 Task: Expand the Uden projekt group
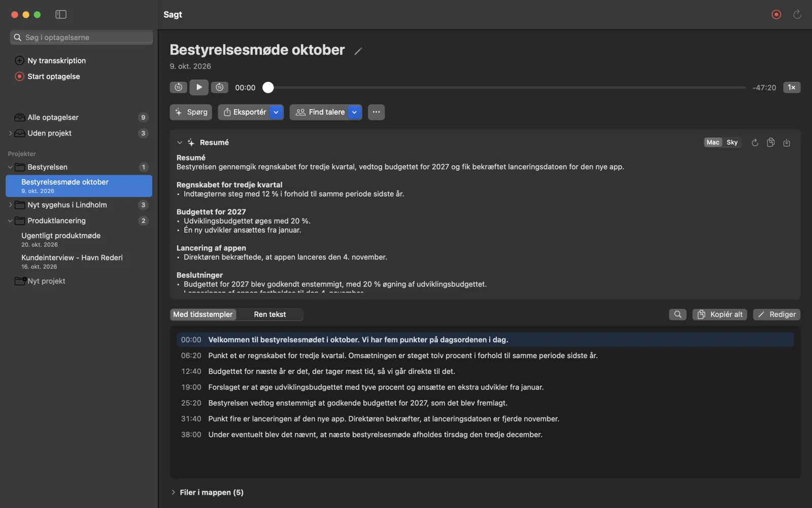[x=10, y=133]
